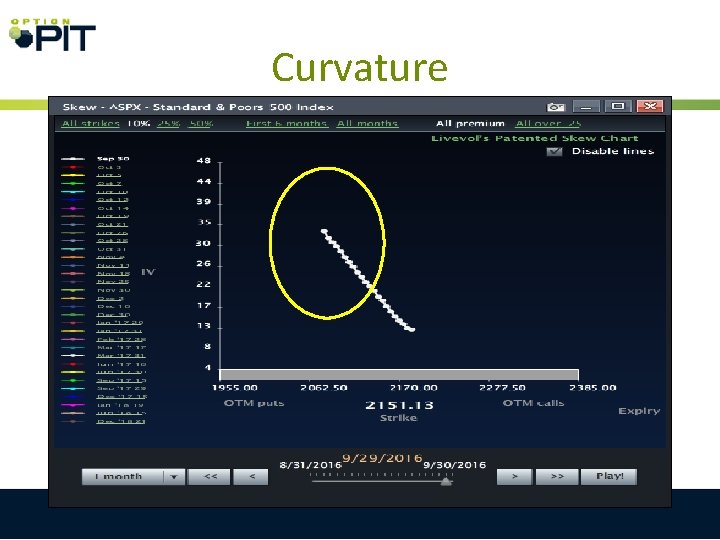Open the Mar '17 31 expiry link

pos(121,356)
